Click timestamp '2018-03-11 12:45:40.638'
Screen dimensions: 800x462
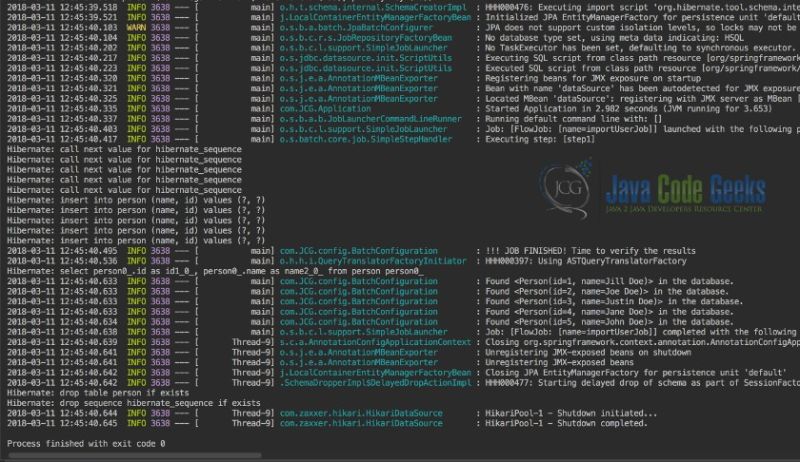[62, 332]
